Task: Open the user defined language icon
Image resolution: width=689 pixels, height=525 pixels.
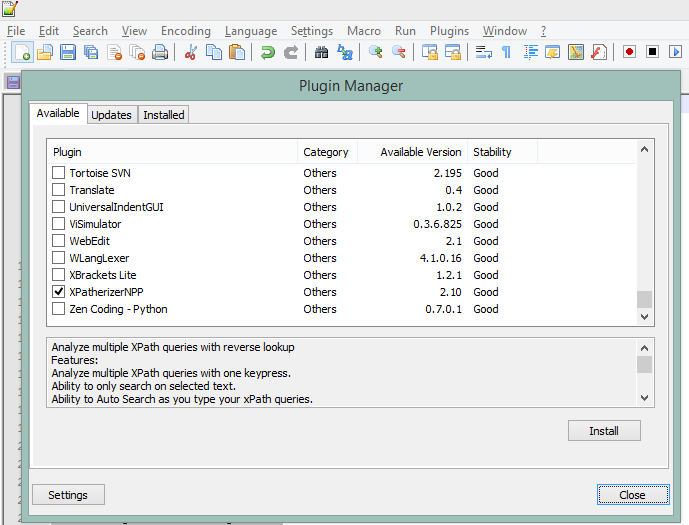Action: pyautogui.click(x=553, y=52)
